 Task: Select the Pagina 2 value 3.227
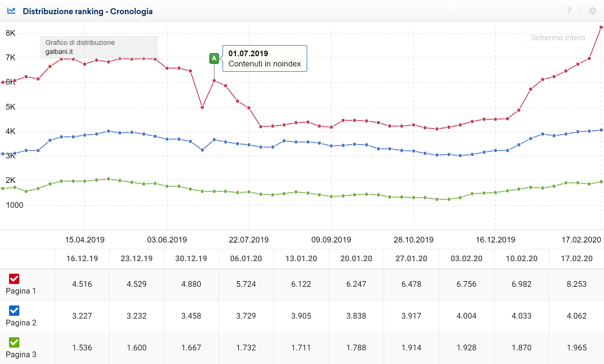tap(82, 316)
